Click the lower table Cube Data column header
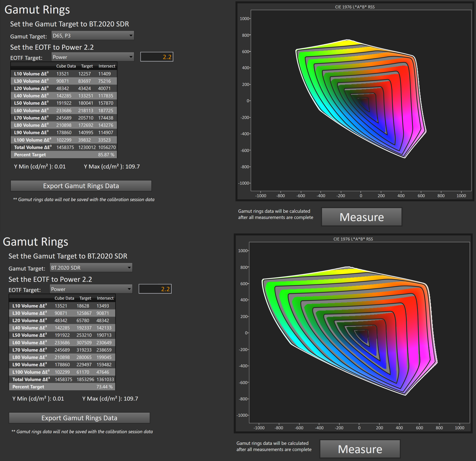 pos(64,298)
